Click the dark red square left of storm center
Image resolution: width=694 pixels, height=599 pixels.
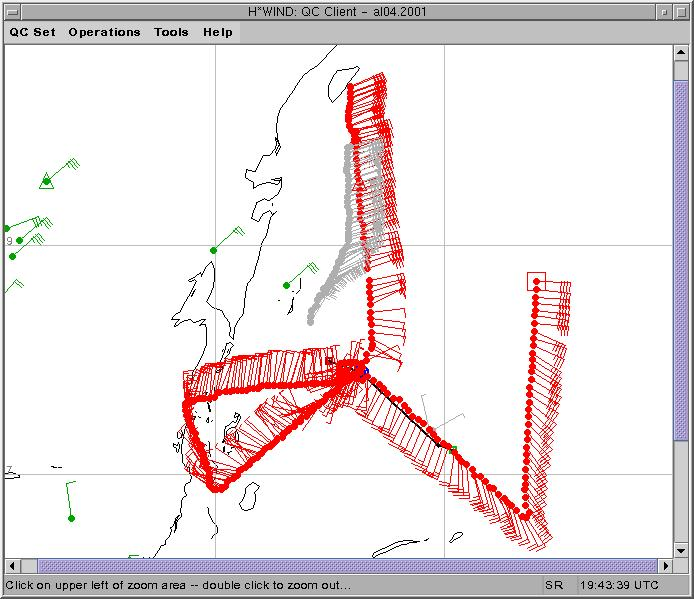click(329, 360)
